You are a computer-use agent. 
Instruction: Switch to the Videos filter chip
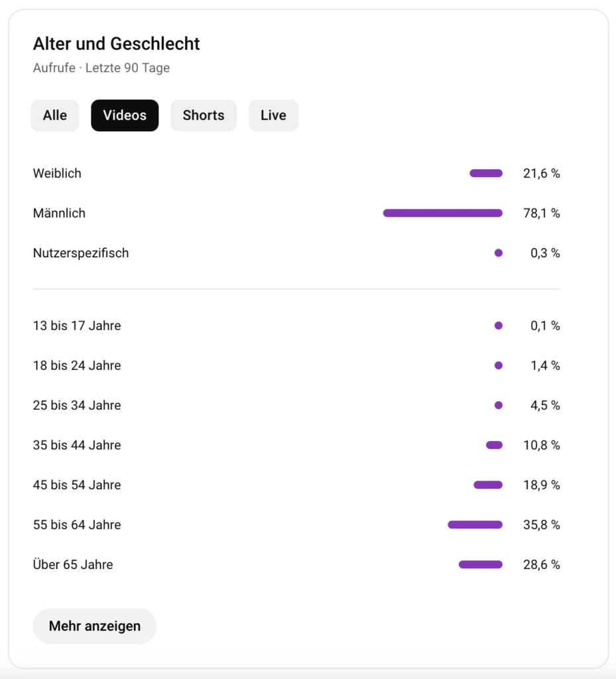(x=125, y=115)
